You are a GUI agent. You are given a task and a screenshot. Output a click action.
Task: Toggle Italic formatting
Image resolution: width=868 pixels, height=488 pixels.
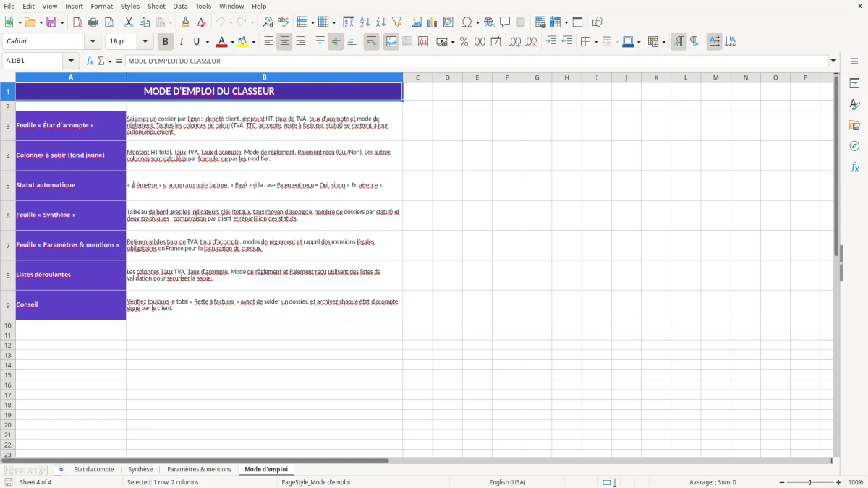coord(182,42)
